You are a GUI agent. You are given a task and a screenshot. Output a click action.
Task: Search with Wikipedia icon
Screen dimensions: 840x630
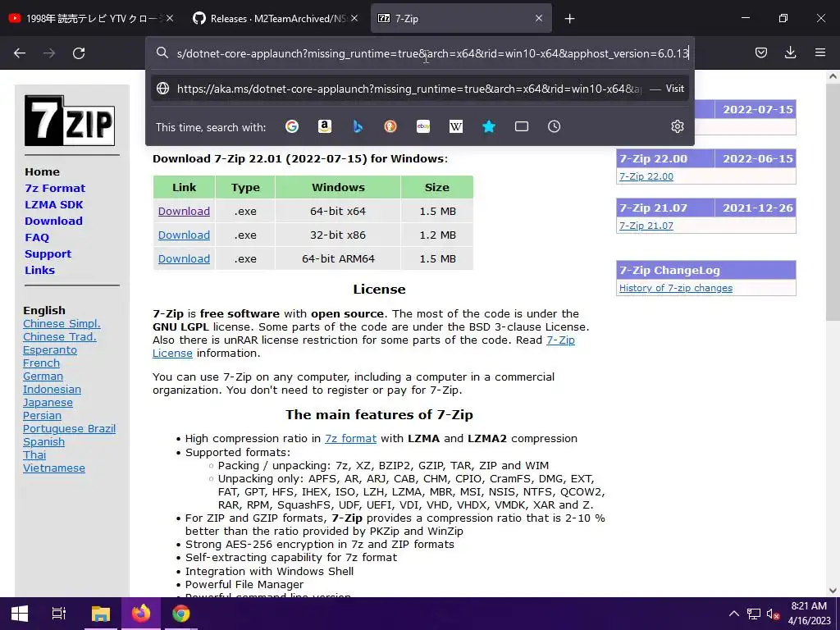pyautogui.click(x=456, y=126)
